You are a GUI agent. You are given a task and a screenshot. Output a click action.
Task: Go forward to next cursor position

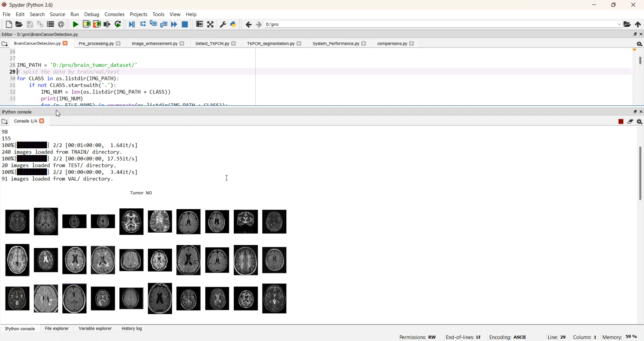coord(259,25)
